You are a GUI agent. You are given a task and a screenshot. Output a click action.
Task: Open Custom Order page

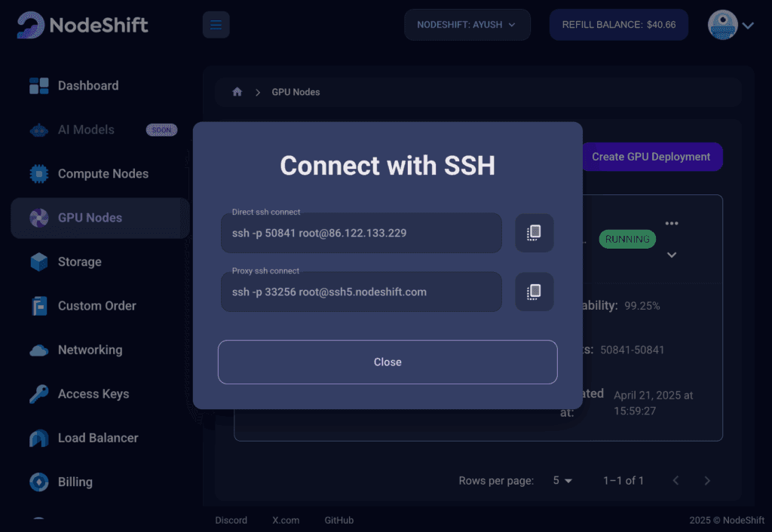(97, 306)
